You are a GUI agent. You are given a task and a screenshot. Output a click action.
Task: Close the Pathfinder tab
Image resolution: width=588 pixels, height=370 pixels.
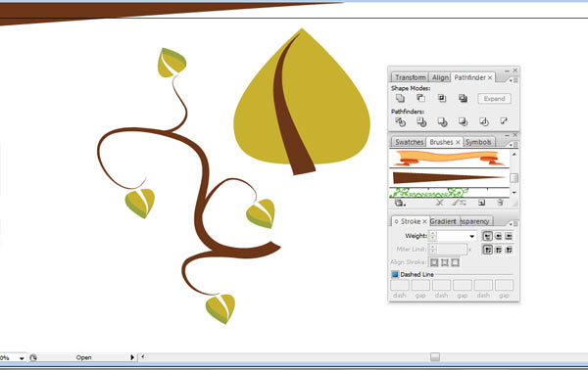(x=490, y=77)
